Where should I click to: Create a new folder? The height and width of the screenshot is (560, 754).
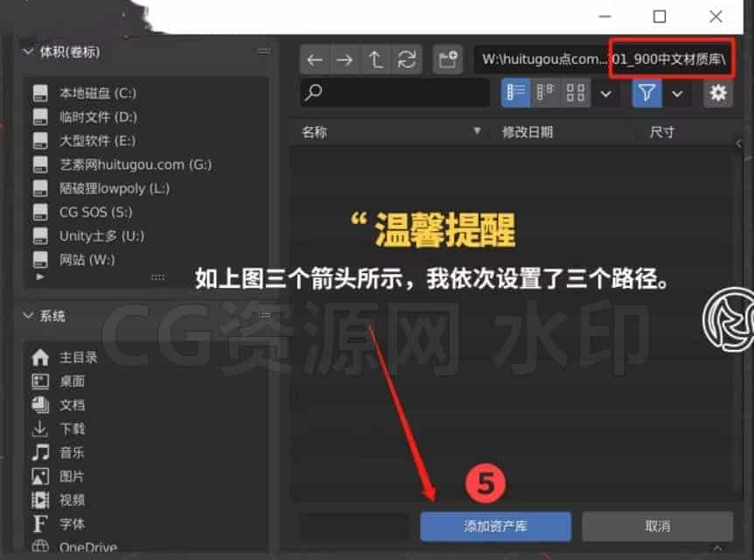448,59
